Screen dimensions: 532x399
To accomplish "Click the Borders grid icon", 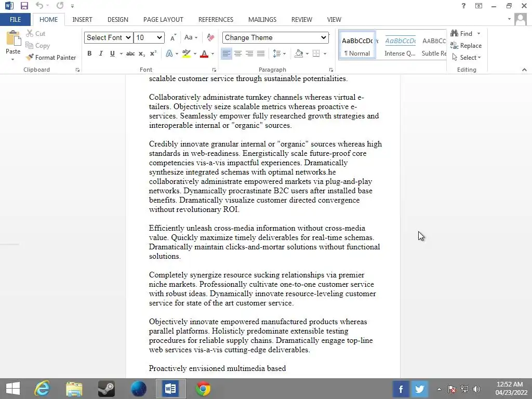I will coord(316,54).
